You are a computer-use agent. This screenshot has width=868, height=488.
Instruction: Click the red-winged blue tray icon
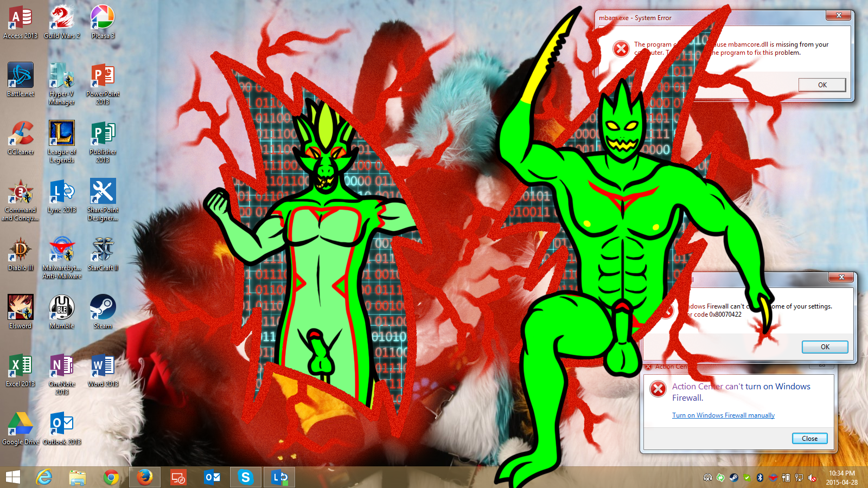tap(773, 478)
